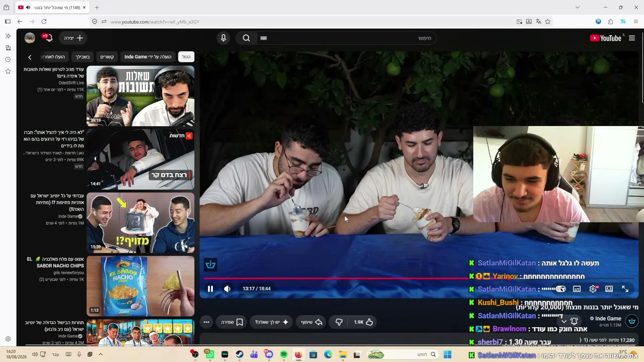Enter fullscreen video mode
Screen dimensions: 644x362
click(625, 289)
